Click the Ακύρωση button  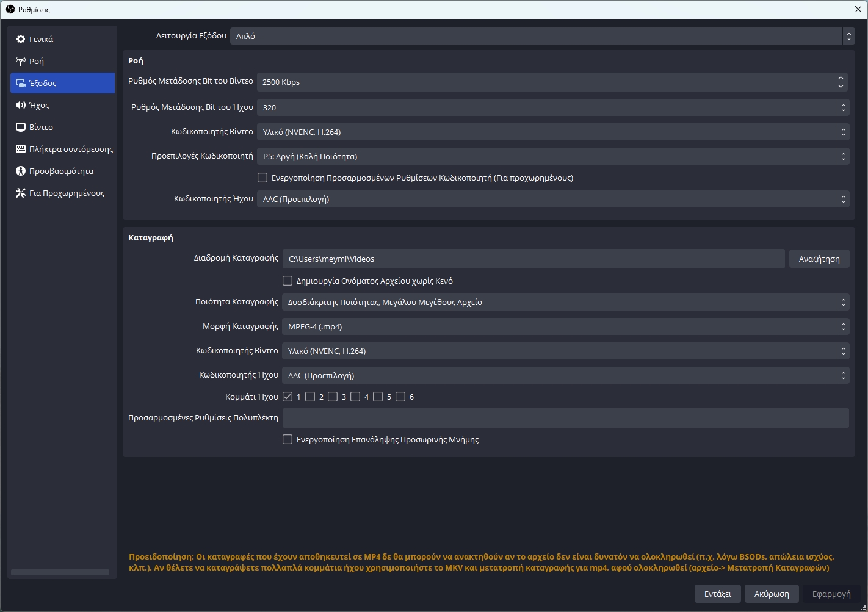(x=772, y=594)
